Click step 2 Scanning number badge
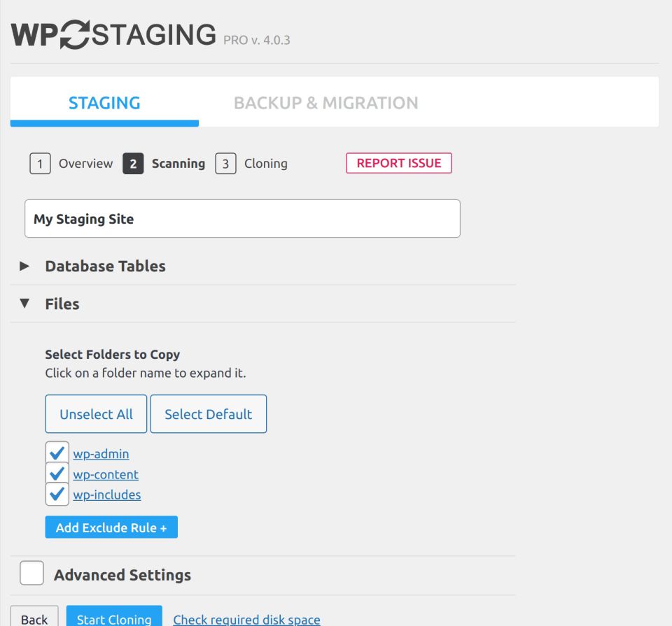 point(133,164)
